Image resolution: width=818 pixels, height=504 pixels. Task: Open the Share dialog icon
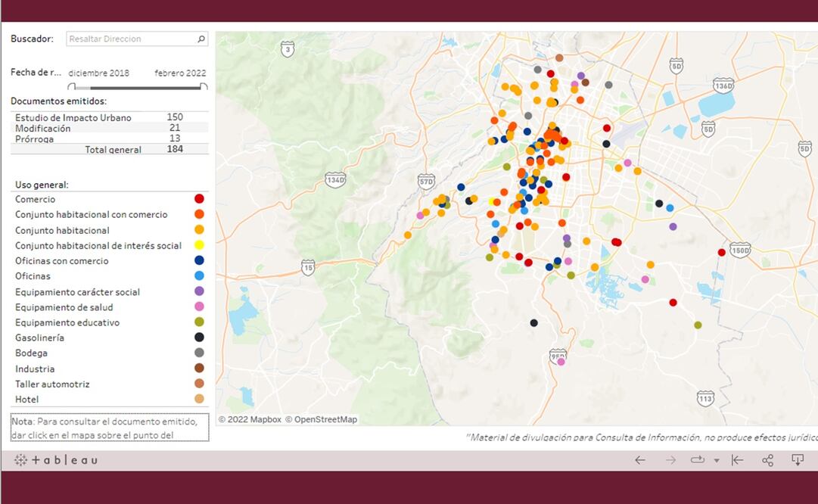pos(767,460)
